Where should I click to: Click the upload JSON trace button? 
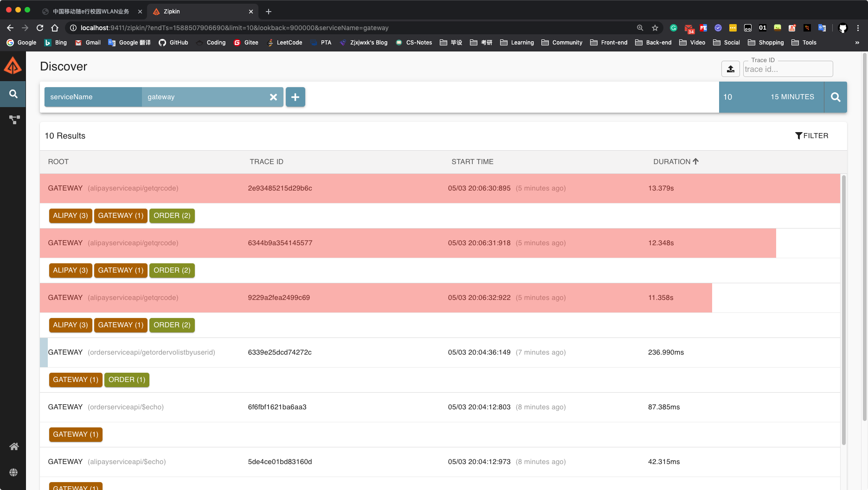730,69
